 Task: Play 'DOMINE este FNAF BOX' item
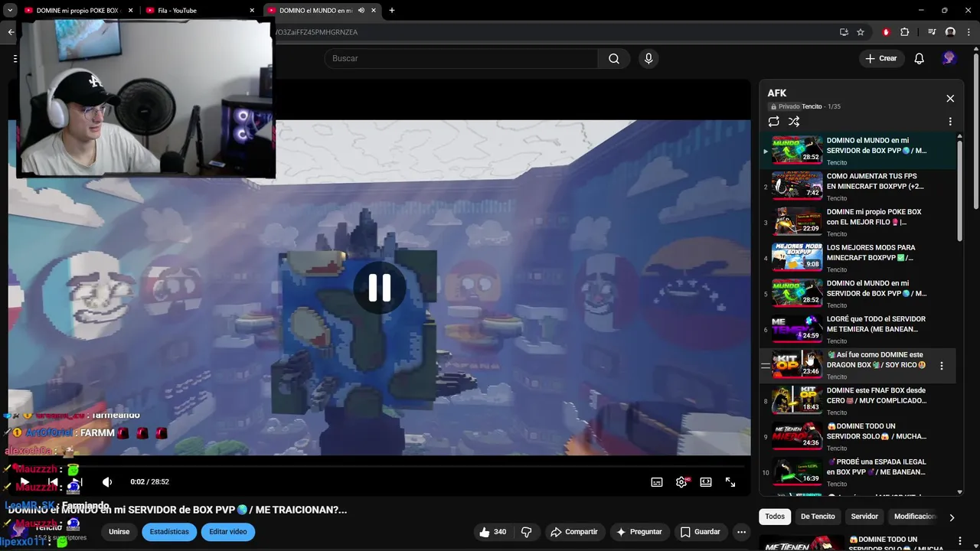tap(857, 400)
